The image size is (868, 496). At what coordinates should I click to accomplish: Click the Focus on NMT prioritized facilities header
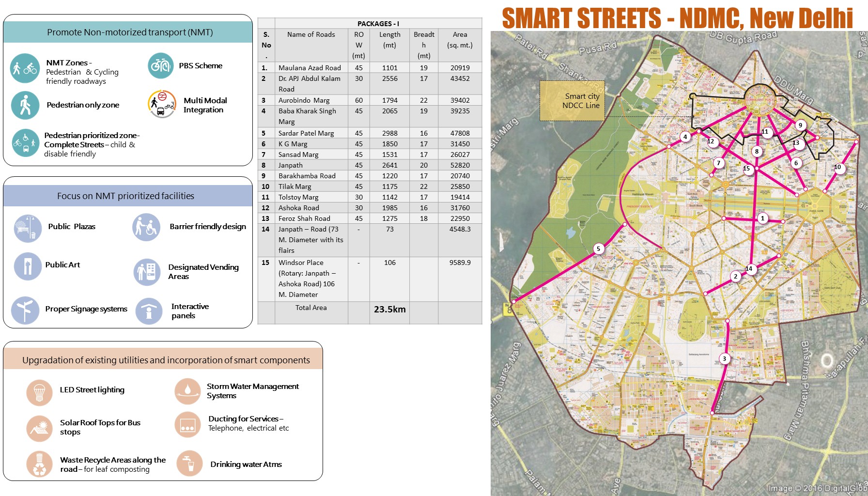(128, 196)
